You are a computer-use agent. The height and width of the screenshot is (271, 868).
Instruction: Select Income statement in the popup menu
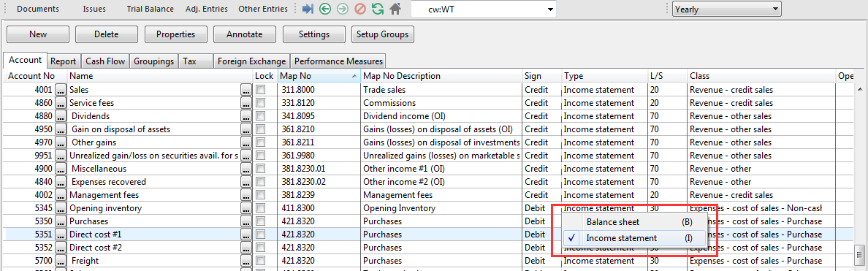(x=634, y=238)
